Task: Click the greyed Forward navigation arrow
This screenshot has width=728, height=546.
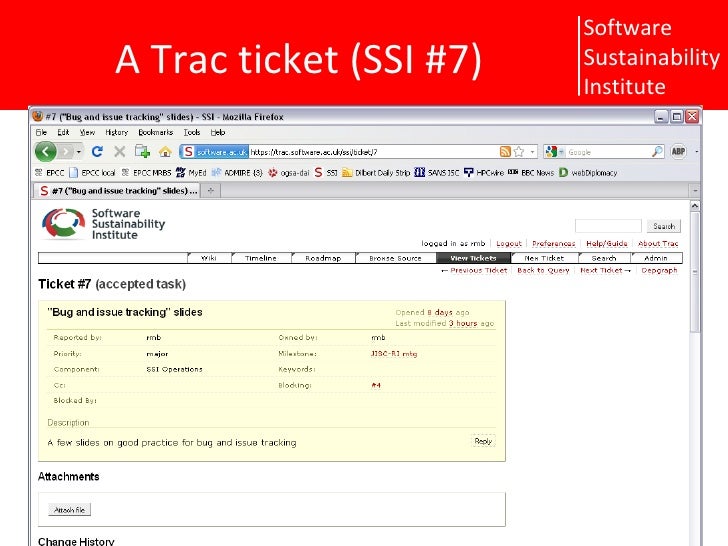Action: [66, 151]
